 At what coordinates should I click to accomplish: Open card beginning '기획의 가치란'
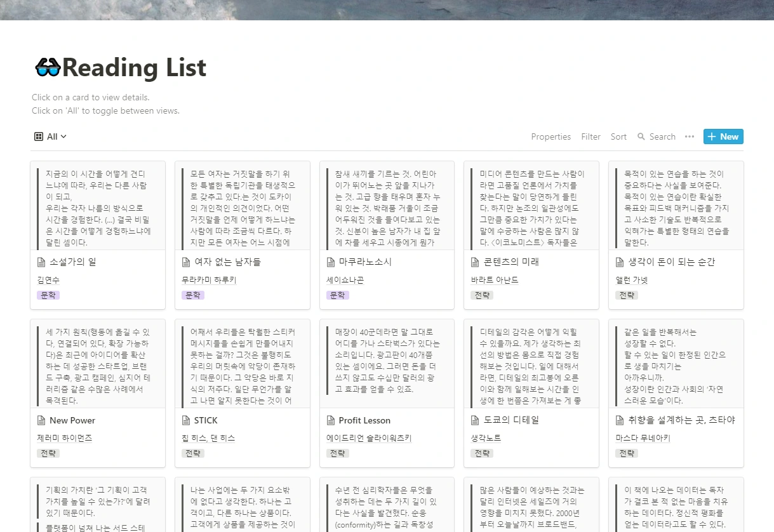pyautogui.click(x=98, y=505)
